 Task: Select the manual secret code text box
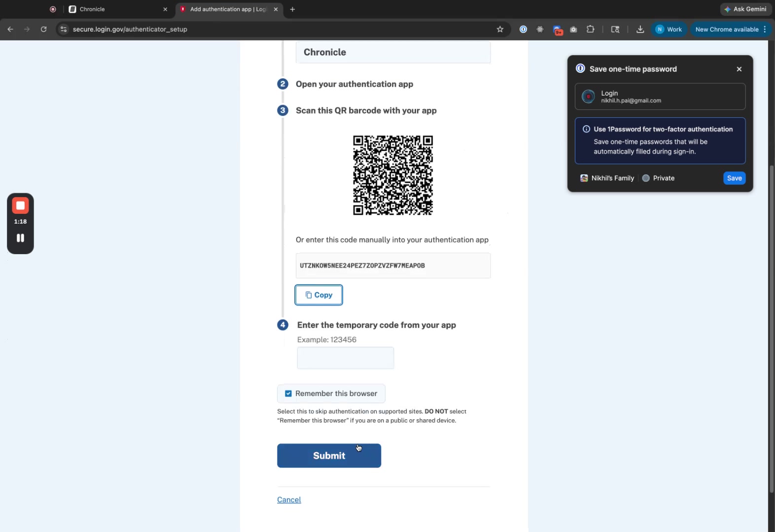tap(393, 266)
